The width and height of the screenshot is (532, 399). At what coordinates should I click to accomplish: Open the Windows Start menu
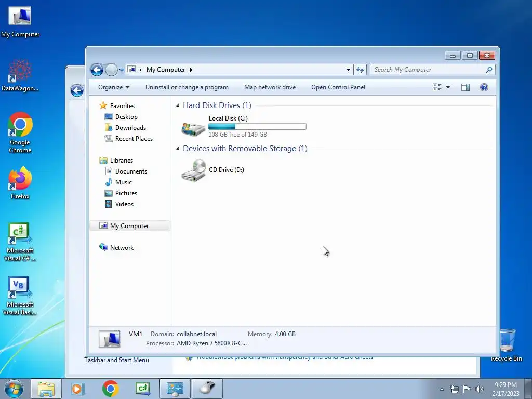(x=14, y=389)
